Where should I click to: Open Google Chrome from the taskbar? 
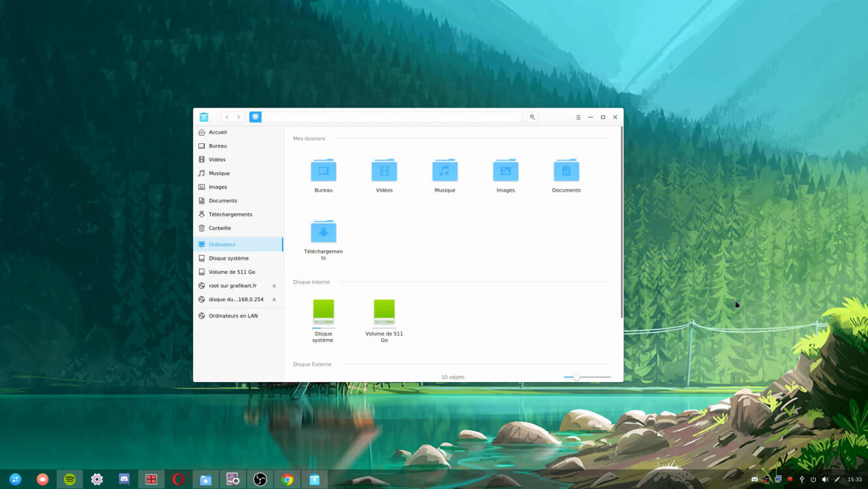(x=287, y=479)
